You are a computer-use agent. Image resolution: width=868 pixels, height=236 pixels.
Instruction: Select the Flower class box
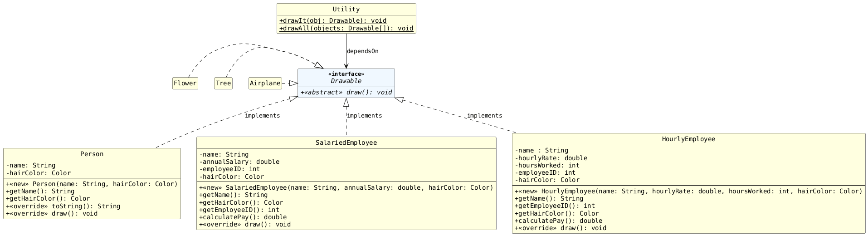(x=185, y=83)
